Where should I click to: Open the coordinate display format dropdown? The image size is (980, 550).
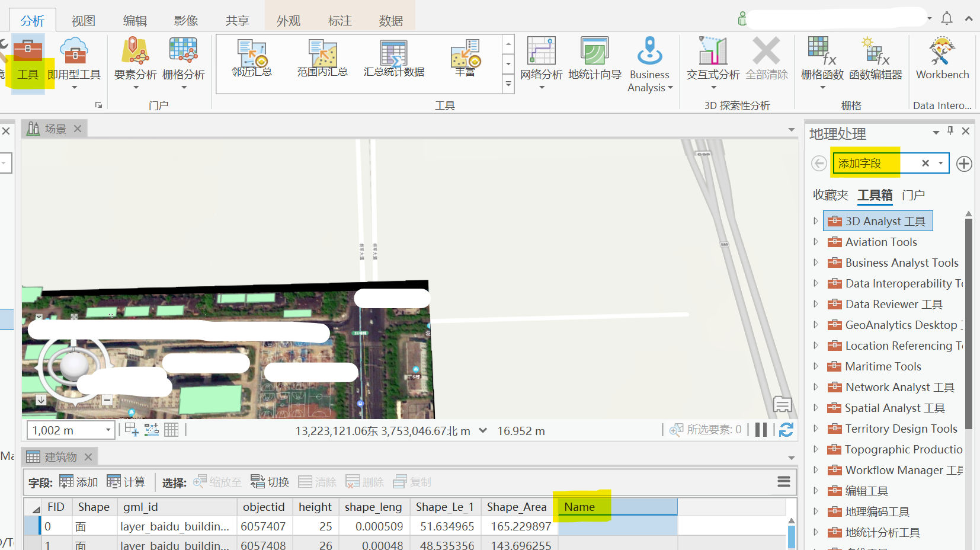point(483,430)
